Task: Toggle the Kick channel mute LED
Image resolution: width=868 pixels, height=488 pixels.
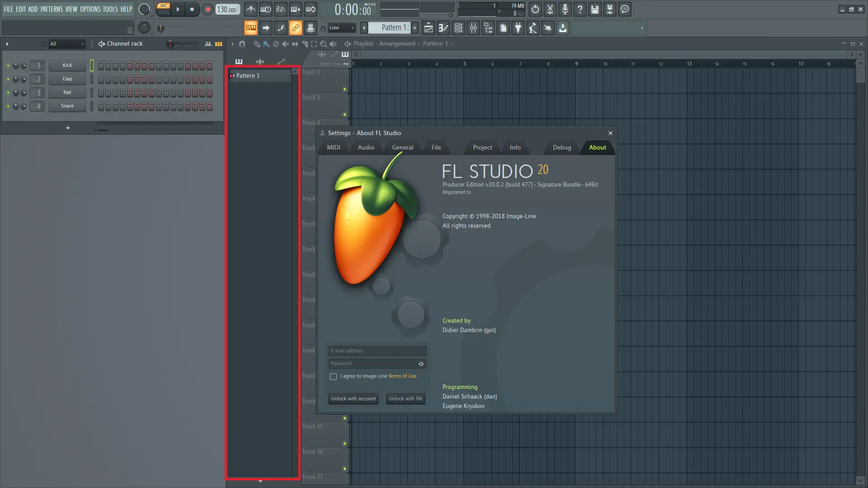Action: tap(8, 66)
